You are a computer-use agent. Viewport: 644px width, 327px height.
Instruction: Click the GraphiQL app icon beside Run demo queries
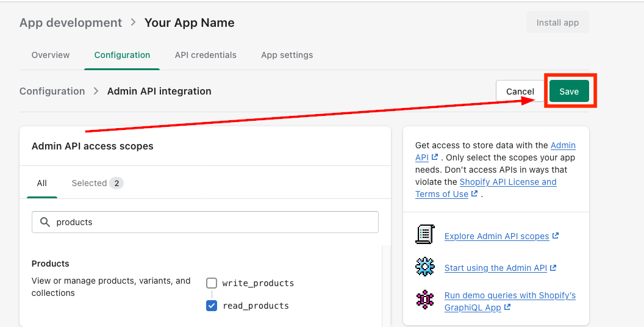tap(424, 300)
